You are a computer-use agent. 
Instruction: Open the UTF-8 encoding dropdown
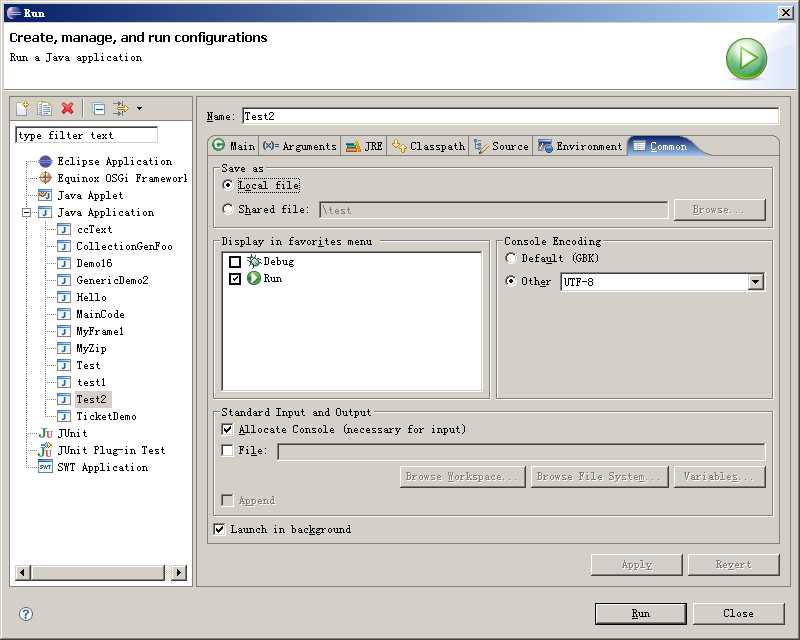coord(756,282)
